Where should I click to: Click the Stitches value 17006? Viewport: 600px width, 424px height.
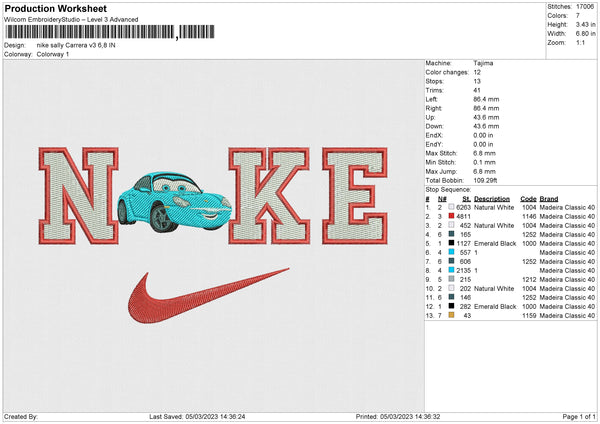585,7
